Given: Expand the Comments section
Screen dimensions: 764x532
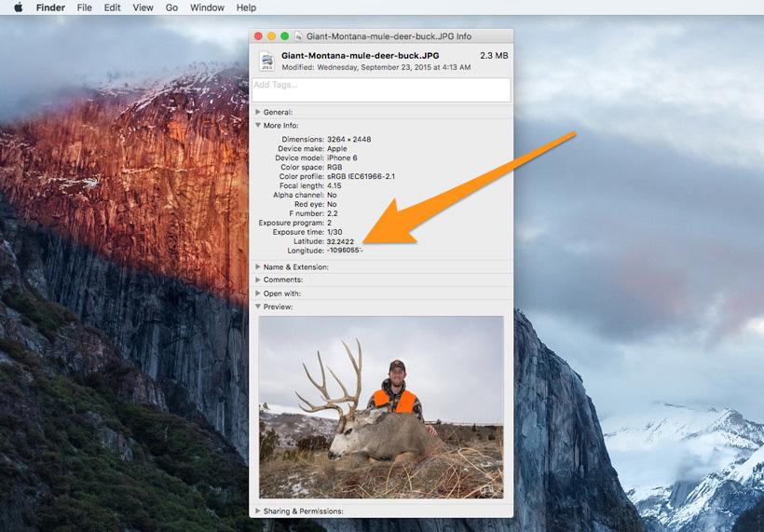Looking at the screenshot, I should tap(258, 280).
